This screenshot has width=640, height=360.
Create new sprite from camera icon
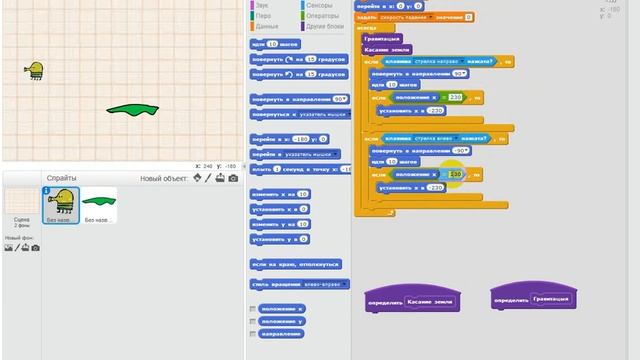pyautogui.click(x=233, y=178)
